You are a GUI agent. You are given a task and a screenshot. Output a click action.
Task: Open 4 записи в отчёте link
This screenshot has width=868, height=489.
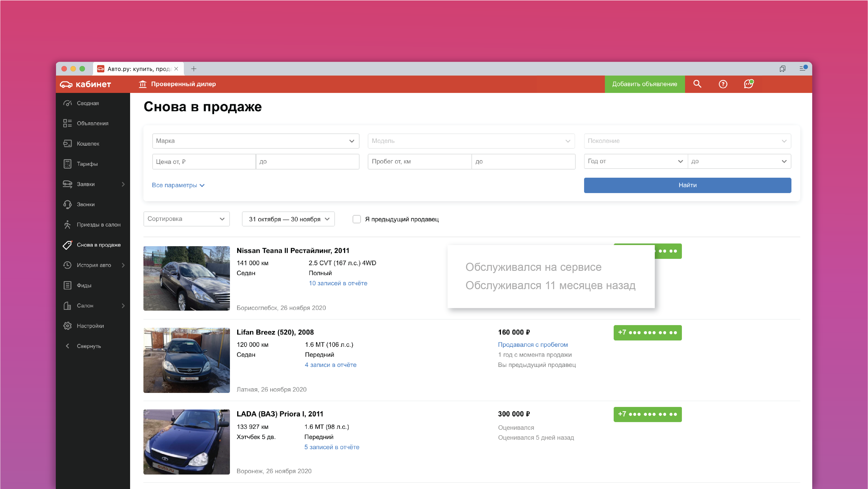(x=331, y=365)
